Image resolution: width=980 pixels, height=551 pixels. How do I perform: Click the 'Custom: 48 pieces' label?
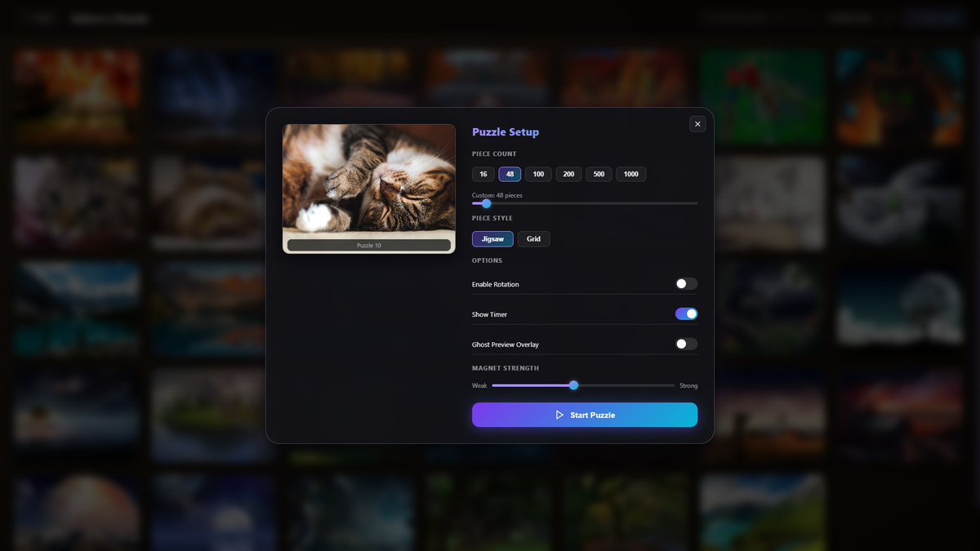pos(497,196)
